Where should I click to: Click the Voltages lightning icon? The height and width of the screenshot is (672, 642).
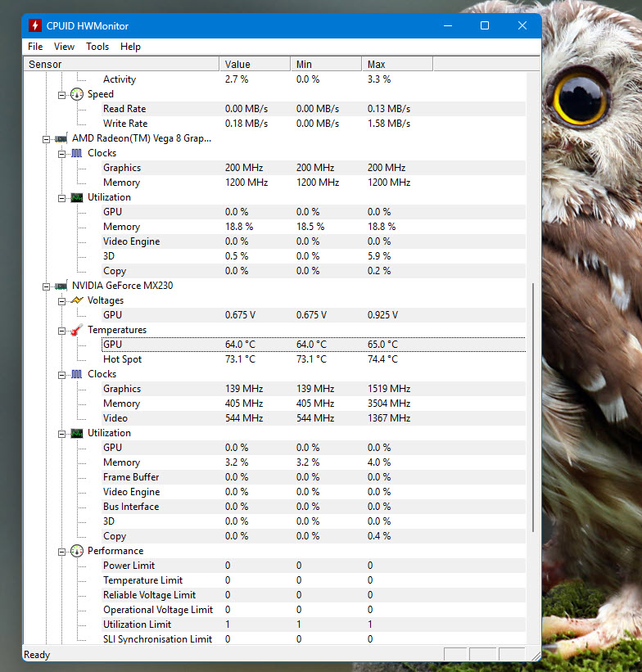(77, 300)
